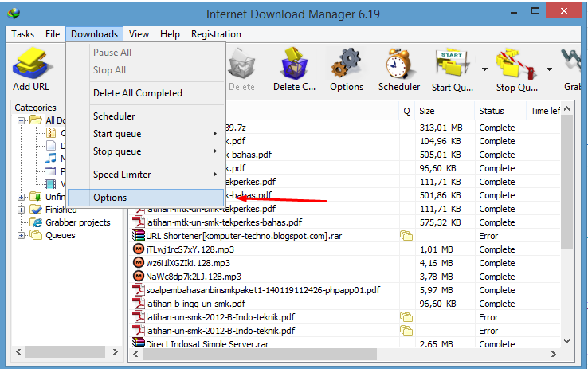Click the music note category icon
The width and height of the screenshot is (588, 369).
[51, 159]
